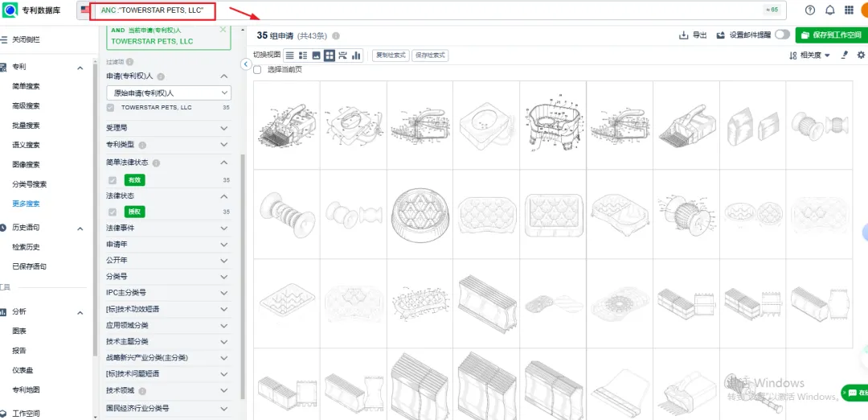Viewport: 868px width, 420px height.
Task: Open 语义搜索 in sidebar
Action: coord(26,145)
